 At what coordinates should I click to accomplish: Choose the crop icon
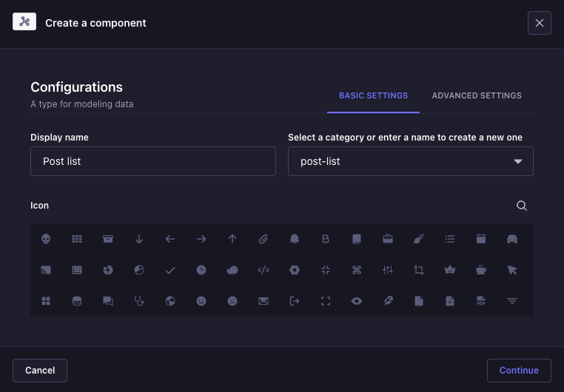pyautogui.click(x=419, y=270)
